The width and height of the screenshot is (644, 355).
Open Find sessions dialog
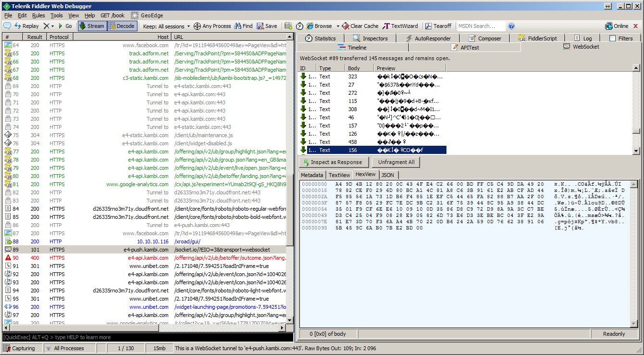[244, 26]
